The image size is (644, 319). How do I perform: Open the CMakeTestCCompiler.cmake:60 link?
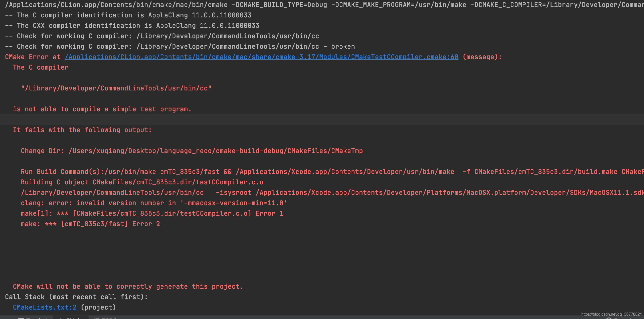262,57
